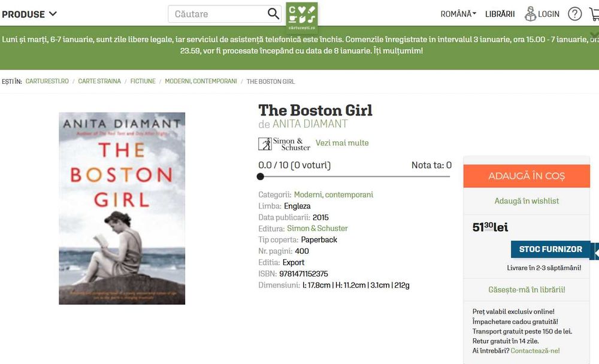Go to the Cărturești logo homepage
The width and height of the screenshot is (599, 364).
pos(302,17)
